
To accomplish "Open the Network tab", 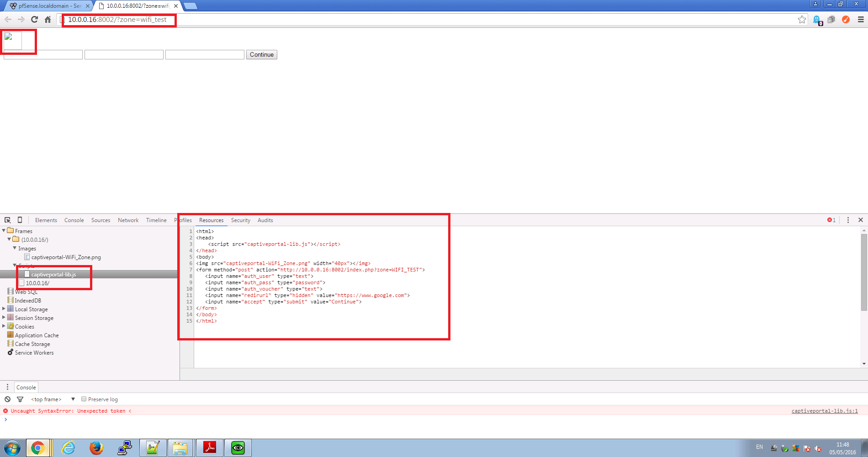I will pyautogui.click(x=128, y=220).
